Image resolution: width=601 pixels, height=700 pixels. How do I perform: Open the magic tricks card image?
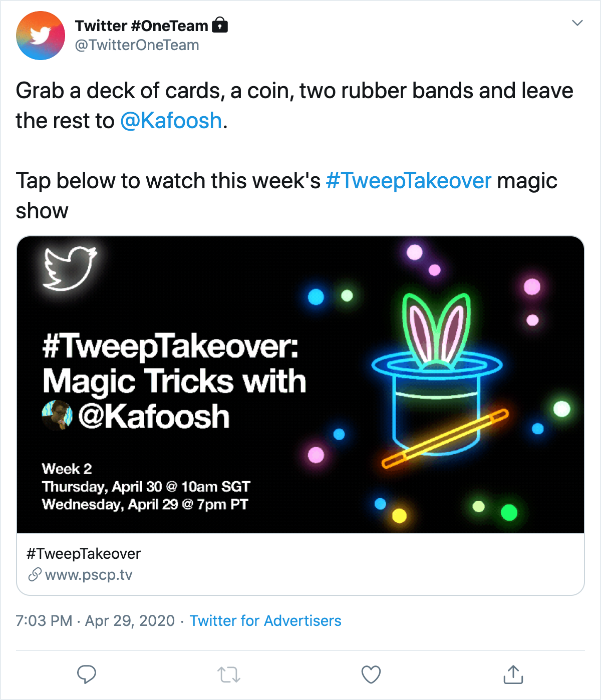tap(300, 385)
